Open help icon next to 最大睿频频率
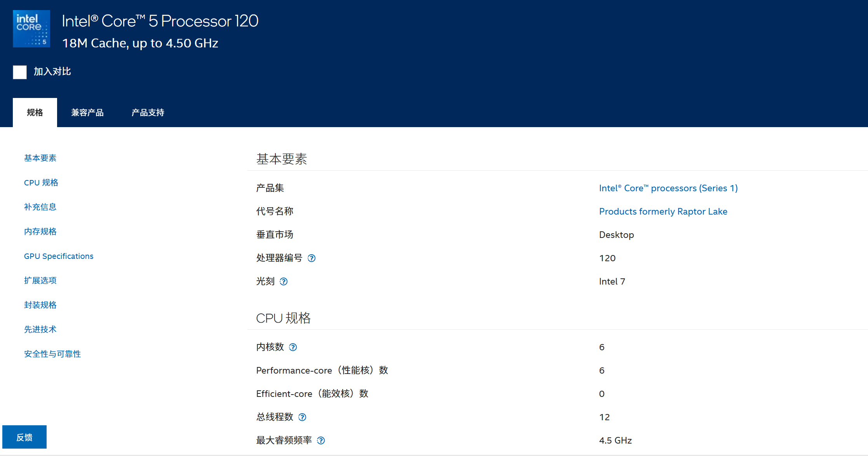The height and width of the screenshot is (456, 868). (321, 440)
